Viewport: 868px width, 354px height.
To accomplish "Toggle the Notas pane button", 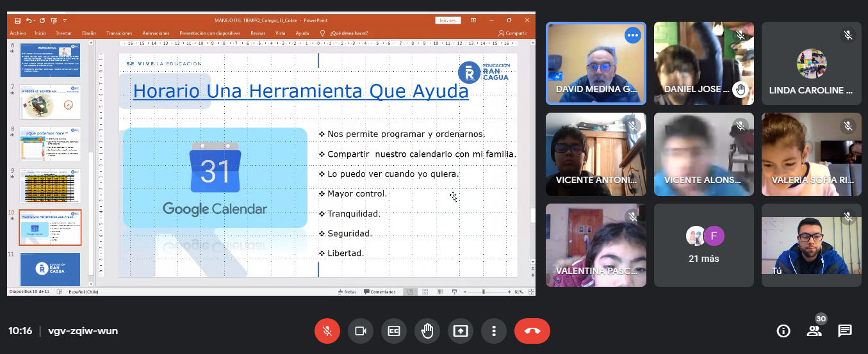I will click(347, 292).
